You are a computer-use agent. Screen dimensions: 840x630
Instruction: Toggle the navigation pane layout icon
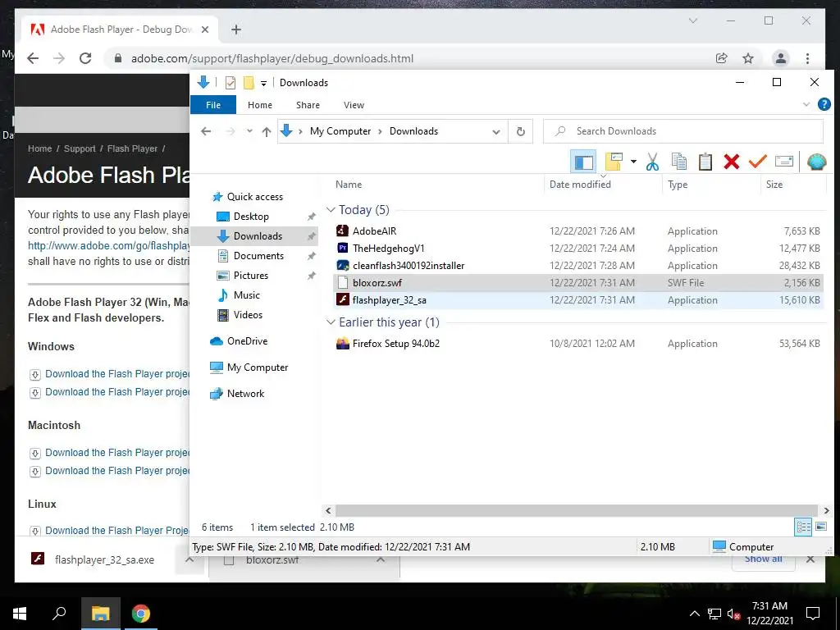pos(583,162)
